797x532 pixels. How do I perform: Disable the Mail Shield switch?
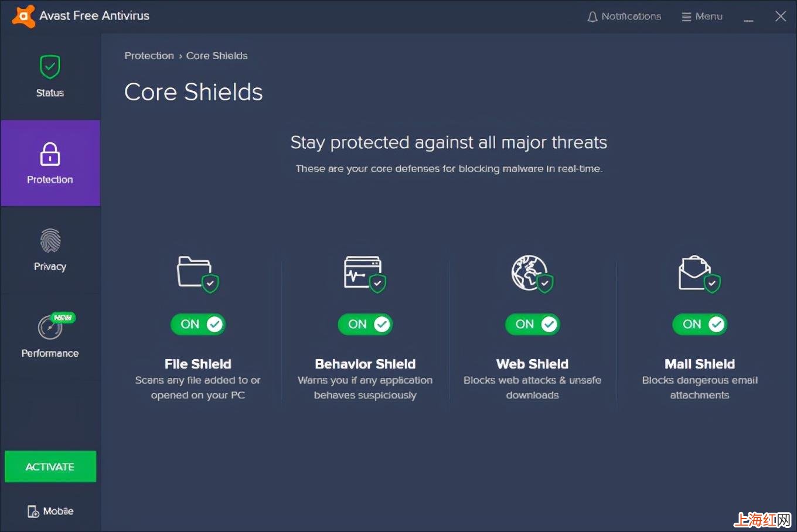coord(700,324)
